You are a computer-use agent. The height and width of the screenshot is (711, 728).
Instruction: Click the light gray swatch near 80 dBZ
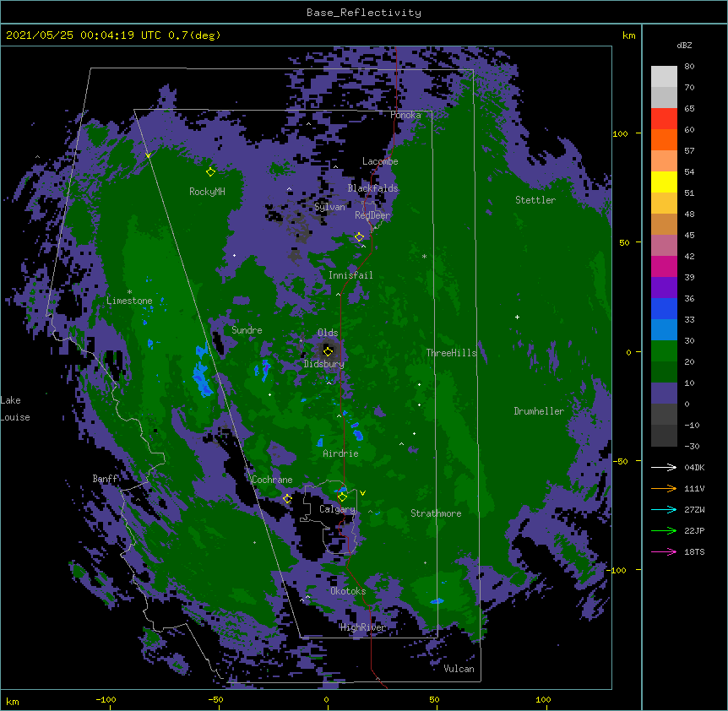(x=664, y=76)
